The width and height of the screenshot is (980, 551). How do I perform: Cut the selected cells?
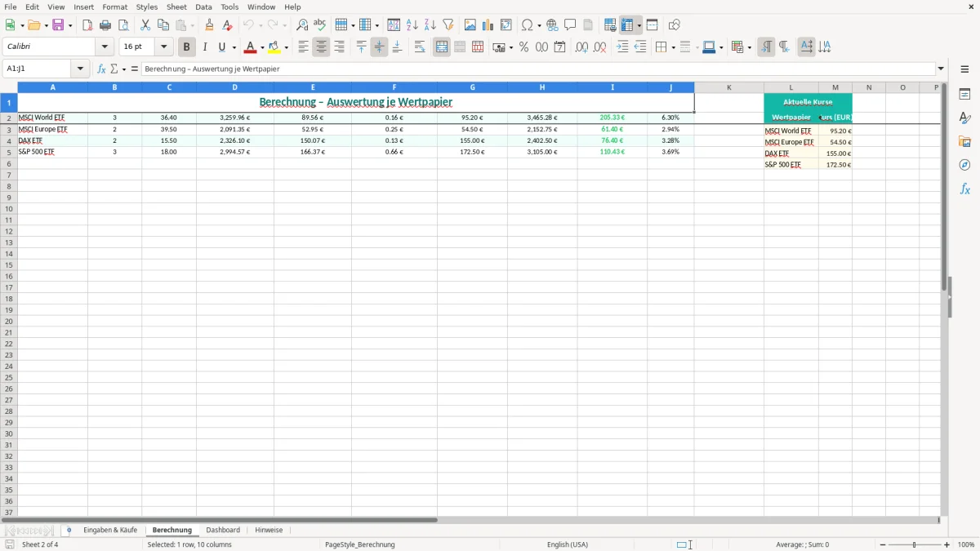tap(145, 25)
